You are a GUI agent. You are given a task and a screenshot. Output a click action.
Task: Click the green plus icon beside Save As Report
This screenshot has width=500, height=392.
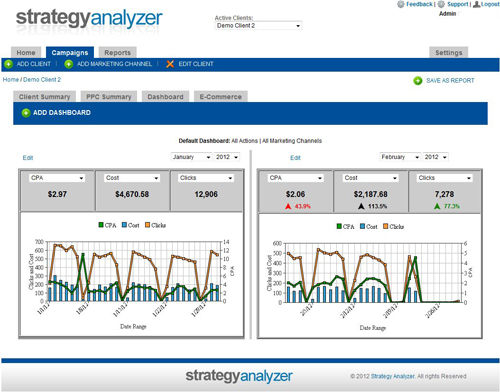click(x=418, y=81)
